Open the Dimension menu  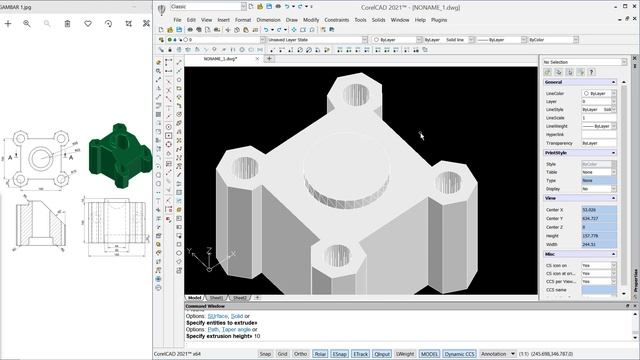tap(268, 20)
